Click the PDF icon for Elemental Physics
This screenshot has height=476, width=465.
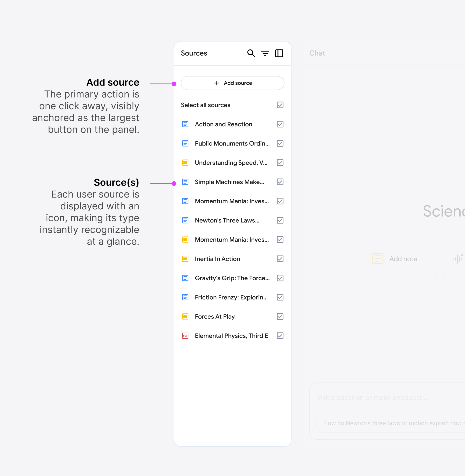pyautogui.click(x=185, y=336)
